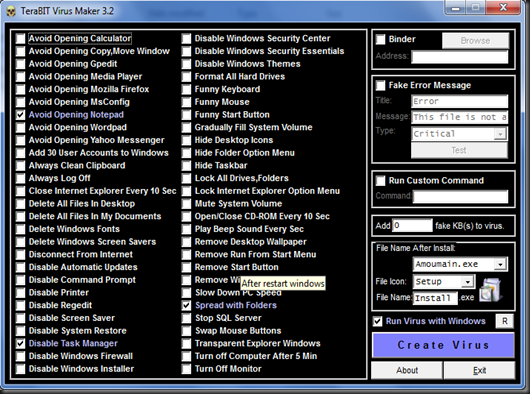Open the File Icon dropdown showing Setup
530x394 pixels.
468,281
